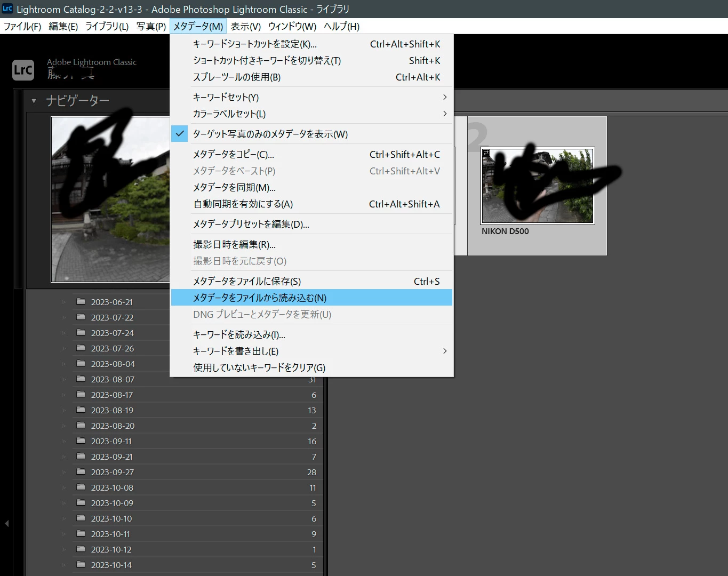Viewport: 728px width, 576px height.
Task: Choose キーワードショートカットを設定(K)...
Action: click(x=311, y=44)
